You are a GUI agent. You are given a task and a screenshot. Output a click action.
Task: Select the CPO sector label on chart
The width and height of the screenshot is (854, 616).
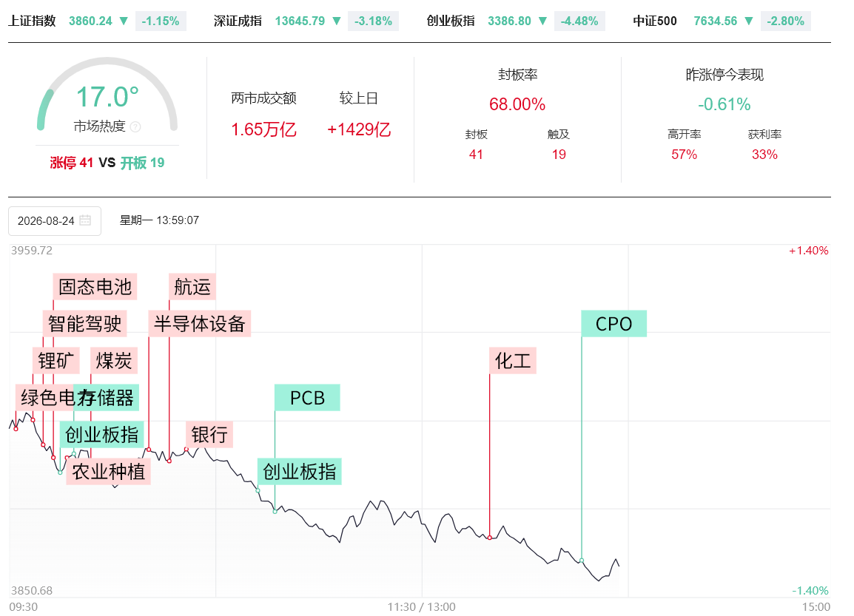click(x=613, y=324)
